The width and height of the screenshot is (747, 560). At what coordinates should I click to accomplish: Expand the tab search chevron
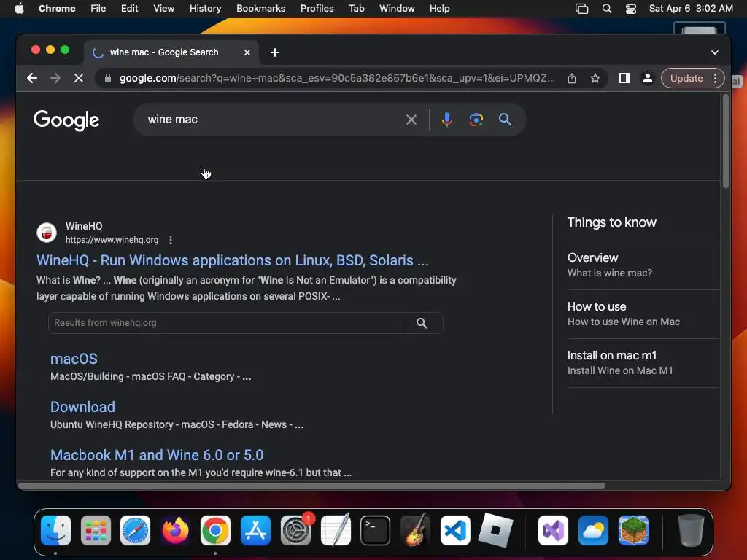[715, 52]
